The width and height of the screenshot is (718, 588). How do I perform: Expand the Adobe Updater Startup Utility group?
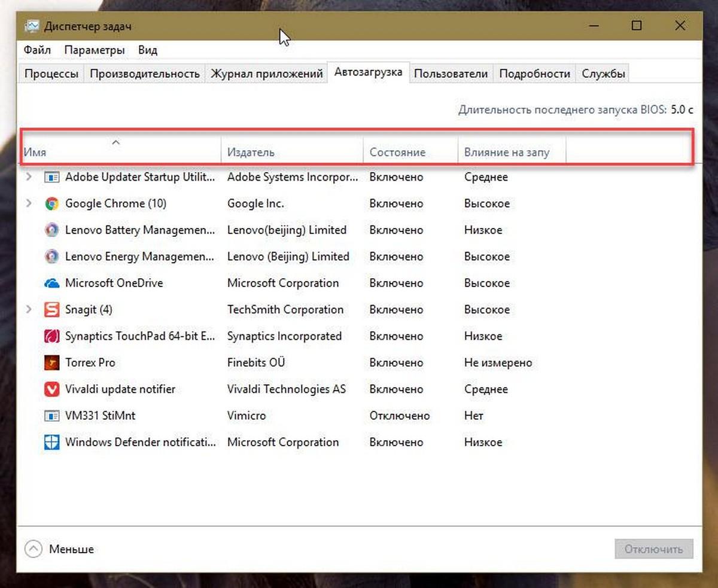point(28,177)
